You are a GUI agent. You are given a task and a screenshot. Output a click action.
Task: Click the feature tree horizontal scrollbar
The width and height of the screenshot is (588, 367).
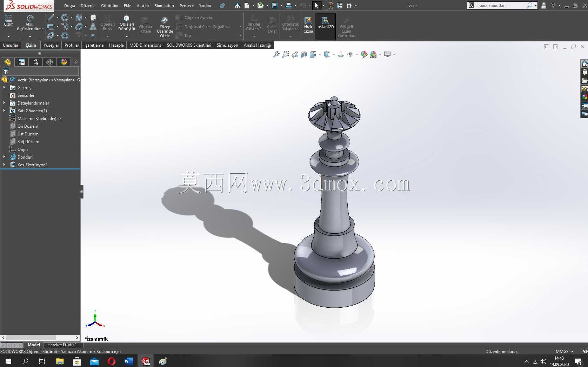tap(40, 338)
